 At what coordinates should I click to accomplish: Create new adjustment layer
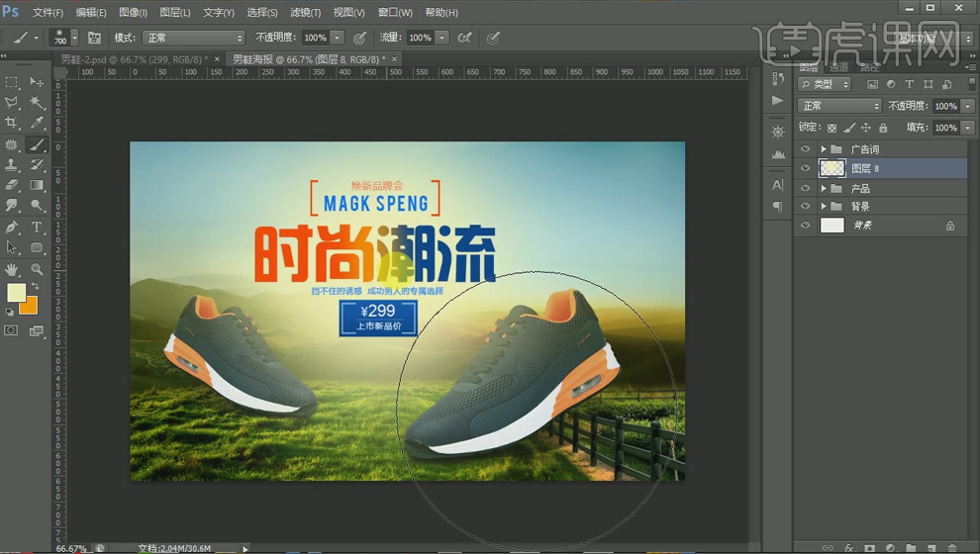[890, 548]
